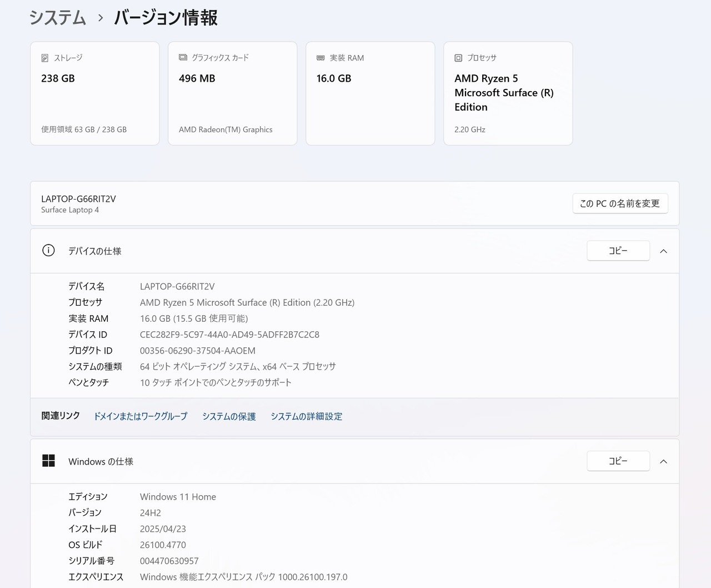Select device name value LAPTOP-G66RIT2V in specs
711x588 pixels.
[x=177, y=287]
